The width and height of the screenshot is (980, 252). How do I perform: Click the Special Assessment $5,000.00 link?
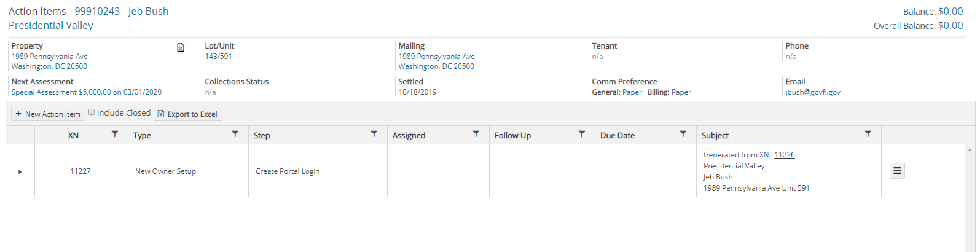[x=86, y=92]
